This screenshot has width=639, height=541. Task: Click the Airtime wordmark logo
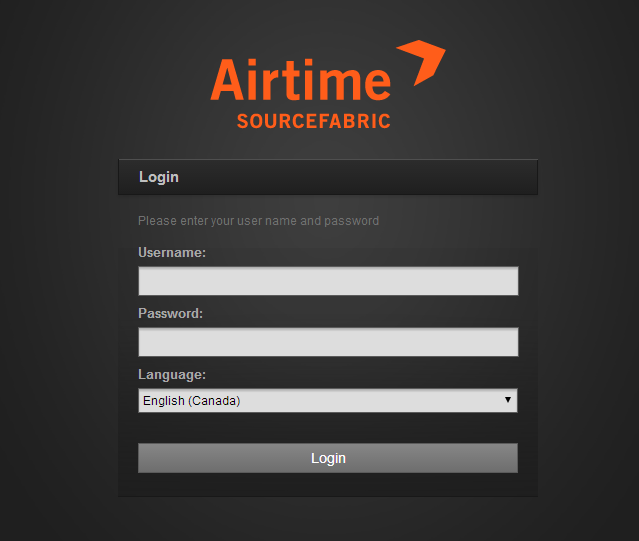click(301, 79)
